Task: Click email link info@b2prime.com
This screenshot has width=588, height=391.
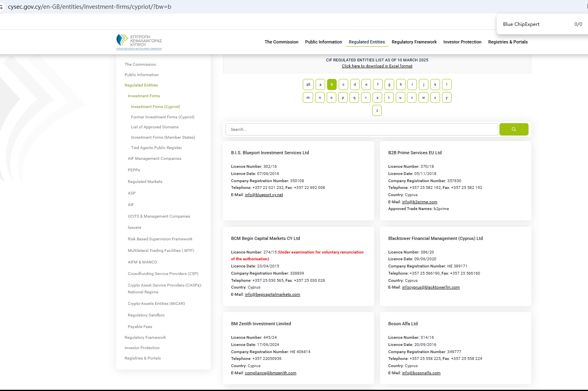Action: click(419, 202)
